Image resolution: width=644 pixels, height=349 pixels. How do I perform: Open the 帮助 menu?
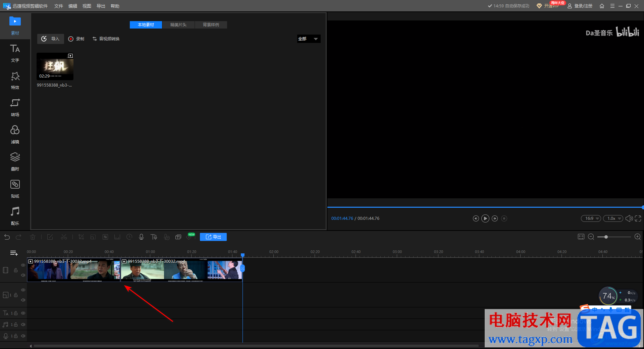coord(115,6)
